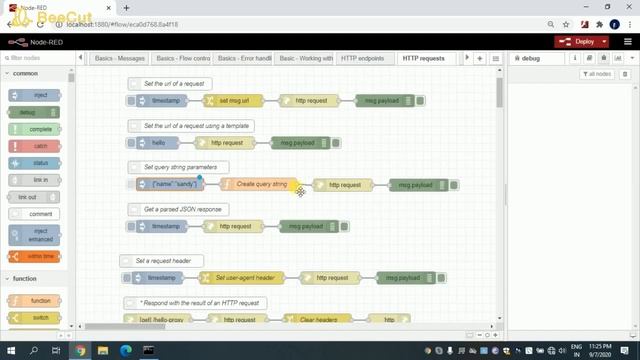Trigger the name sandy inject node button

tap(131, 184)
